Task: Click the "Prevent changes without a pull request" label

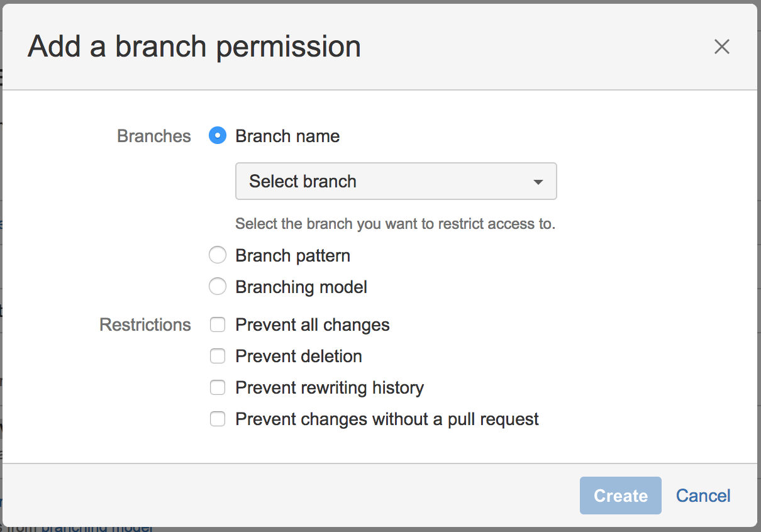Action: click(x=387, y=419)
